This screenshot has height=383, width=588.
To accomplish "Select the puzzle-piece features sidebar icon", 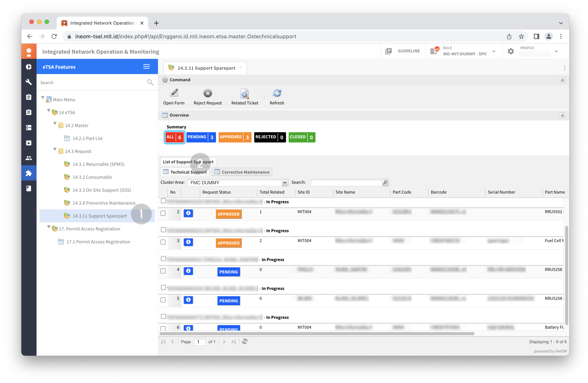I will [29, 173].
